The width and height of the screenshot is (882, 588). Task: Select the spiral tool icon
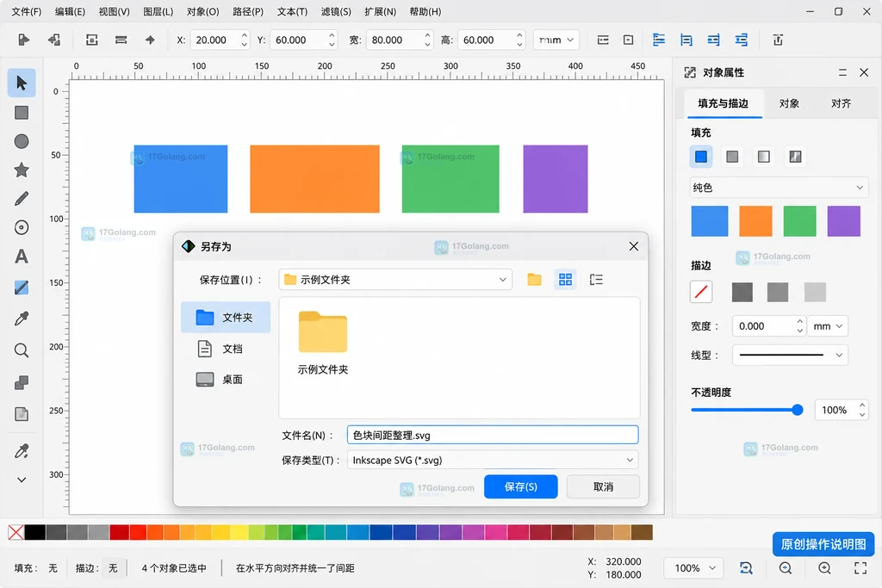[x=22, y=227]
